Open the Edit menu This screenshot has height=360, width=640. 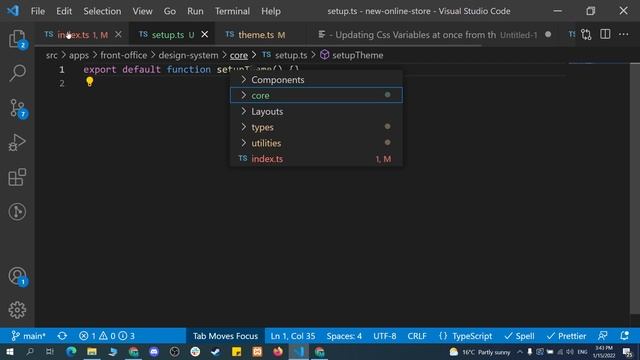64,11
